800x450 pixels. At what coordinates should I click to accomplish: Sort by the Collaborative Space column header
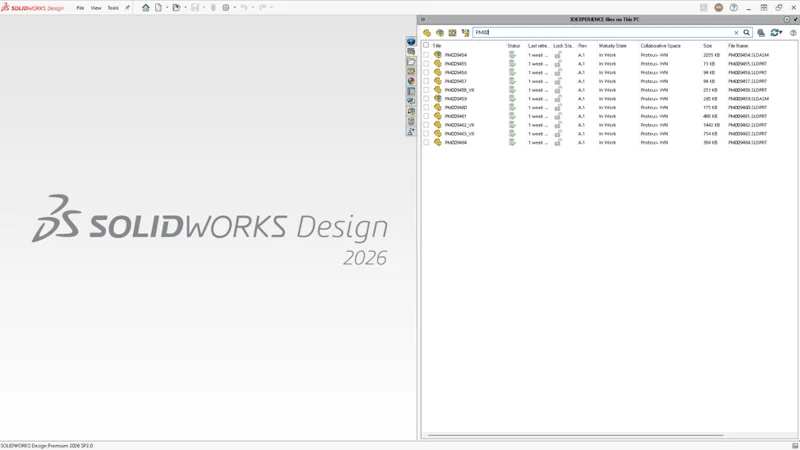(x=661, y=46)
